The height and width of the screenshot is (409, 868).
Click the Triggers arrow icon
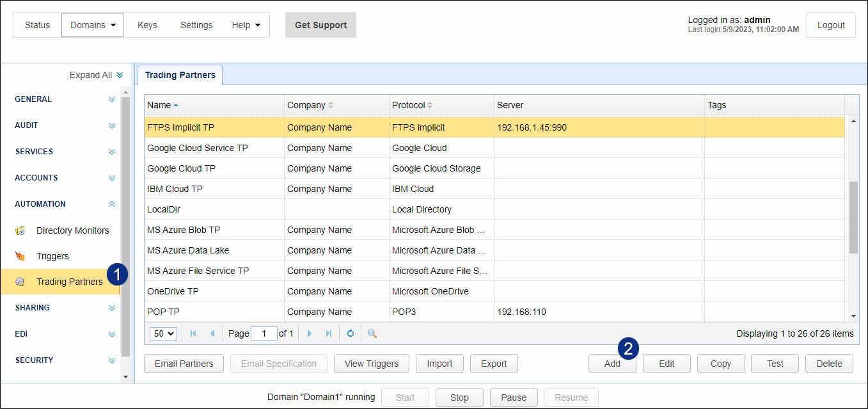tap(20, 256)
